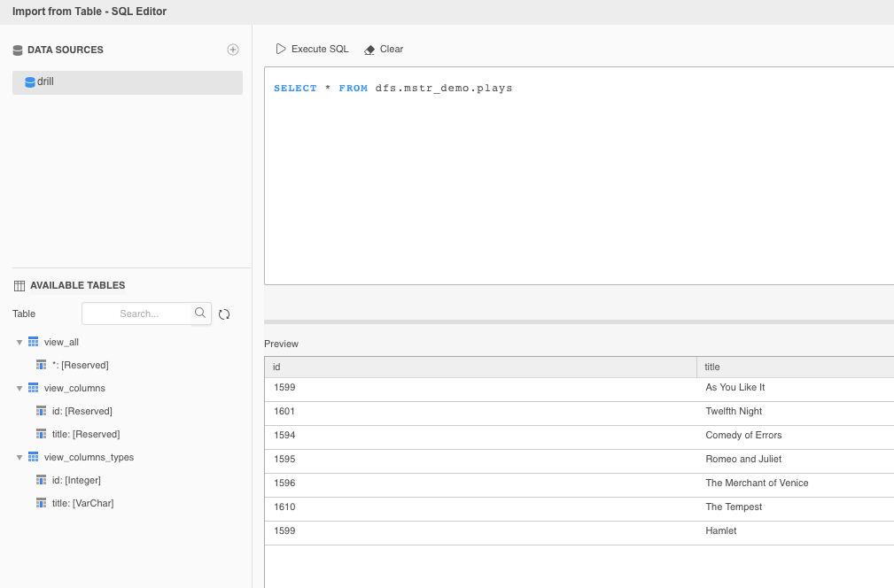Click the Execute SQL play triangle icon
Viewport: 894px width, 588px height.
[x=281, y=49]
